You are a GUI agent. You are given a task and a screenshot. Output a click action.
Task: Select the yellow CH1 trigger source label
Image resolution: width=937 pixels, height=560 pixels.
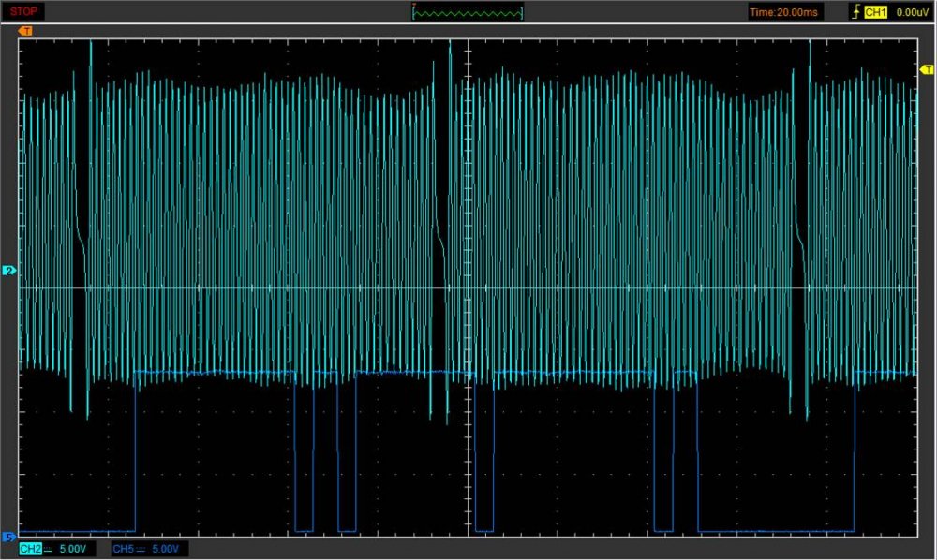tap(875, 12)
